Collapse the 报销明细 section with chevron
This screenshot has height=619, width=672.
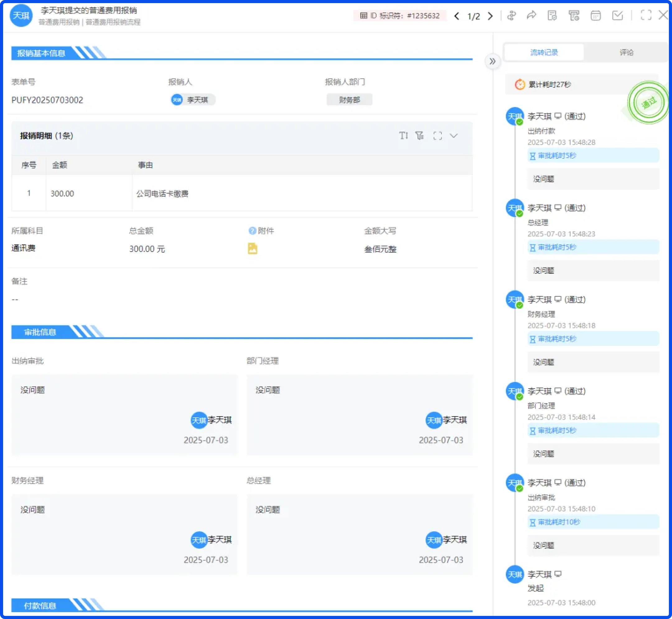(454, 136)
